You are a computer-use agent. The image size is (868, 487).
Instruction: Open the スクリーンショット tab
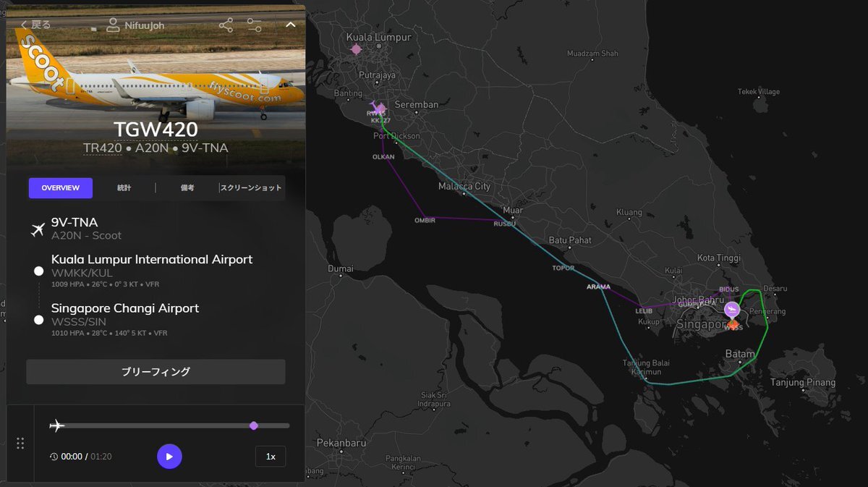coord(251,188)
